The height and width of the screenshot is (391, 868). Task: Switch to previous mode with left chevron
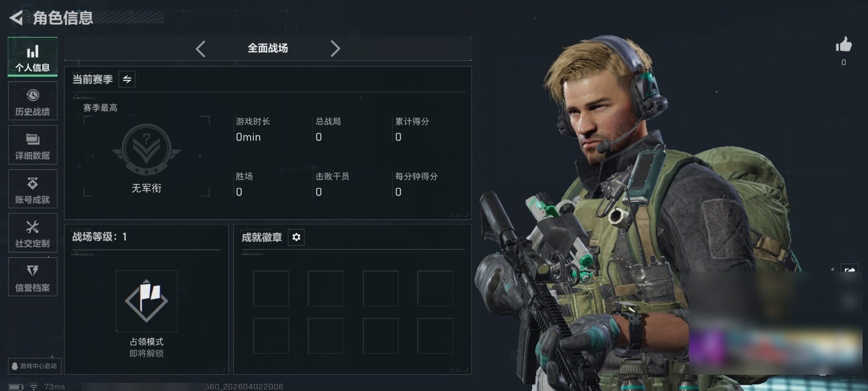point(201,49)
